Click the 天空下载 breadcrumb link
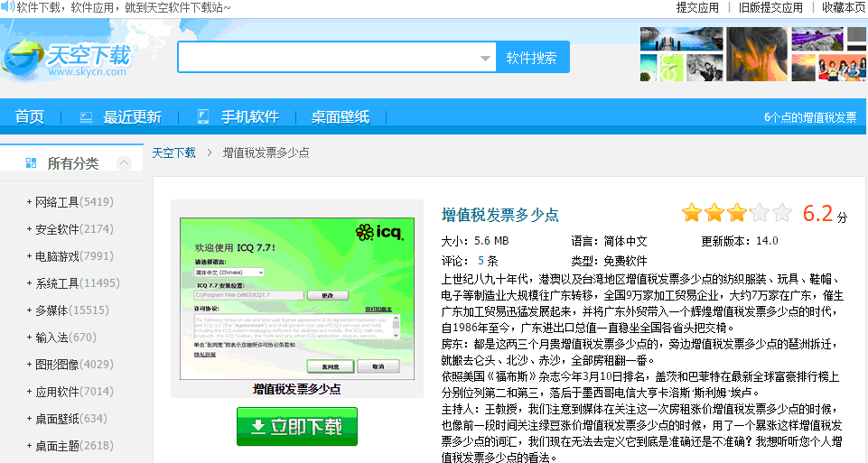The image size is (868, 463). [x=173, y=153]
